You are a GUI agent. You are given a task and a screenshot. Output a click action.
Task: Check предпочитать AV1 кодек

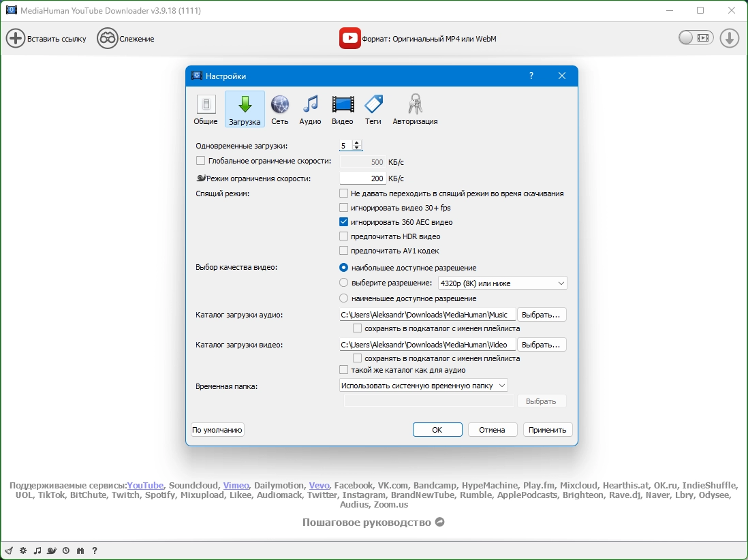pyautogui.click(x=343, y=251)
